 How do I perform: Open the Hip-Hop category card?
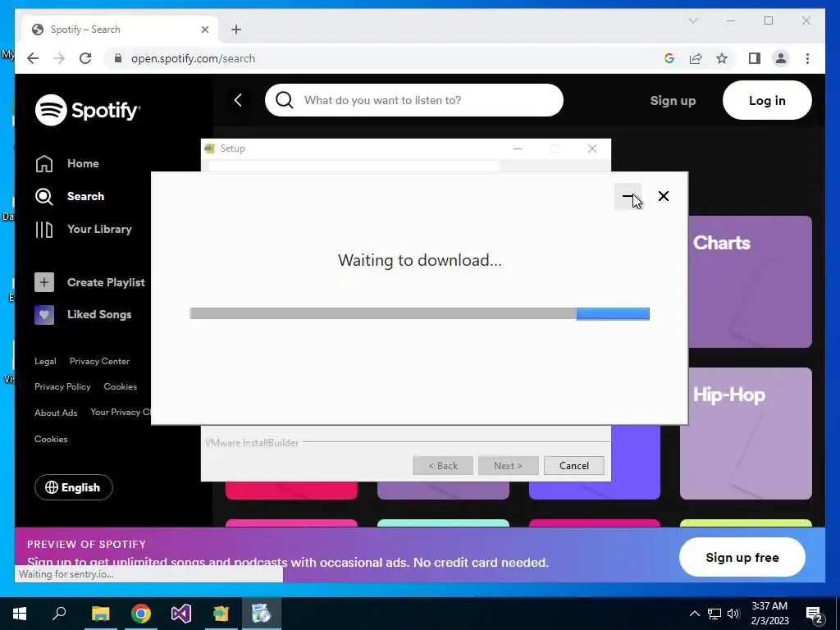click(746, 433)
